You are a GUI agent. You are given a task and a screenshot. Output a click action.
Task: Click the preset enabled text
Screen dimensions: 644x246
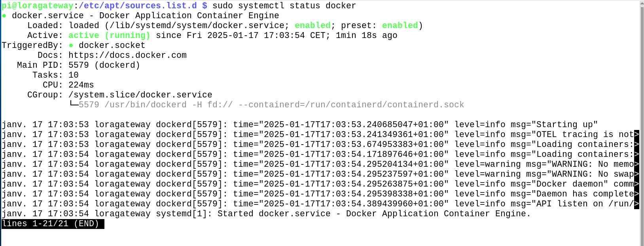pos(400,26)
